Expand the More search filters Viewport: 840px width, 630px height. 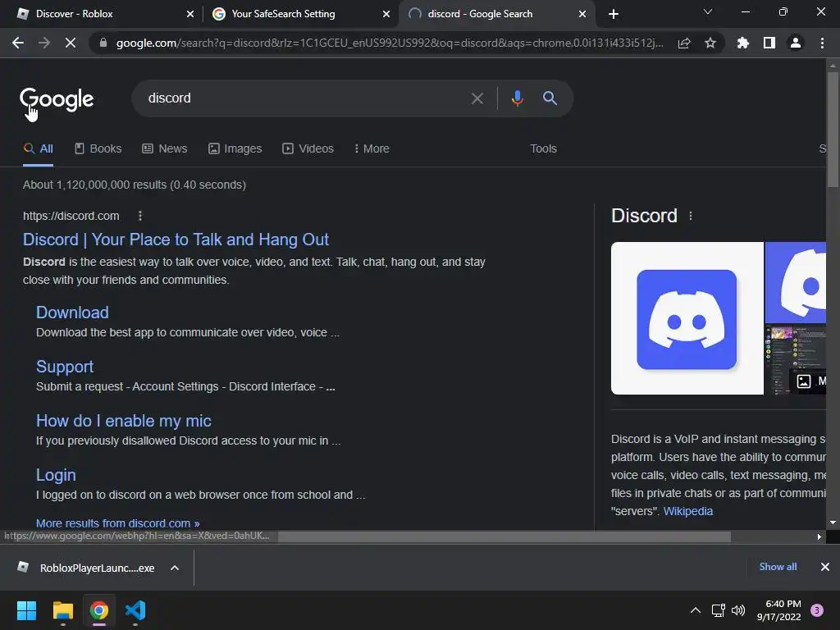click(372, 148)
